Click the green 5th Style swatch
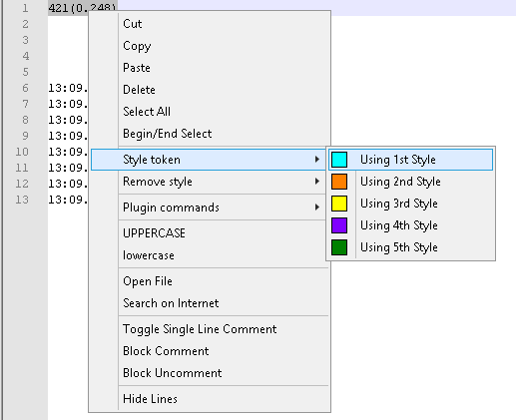 (339, 247)
